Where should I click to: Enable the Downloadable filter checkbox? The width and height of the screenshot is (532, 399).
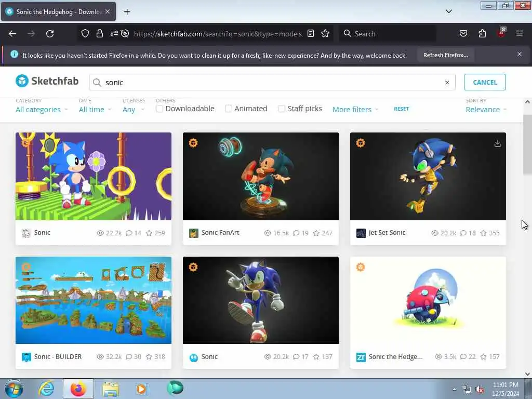159,109
